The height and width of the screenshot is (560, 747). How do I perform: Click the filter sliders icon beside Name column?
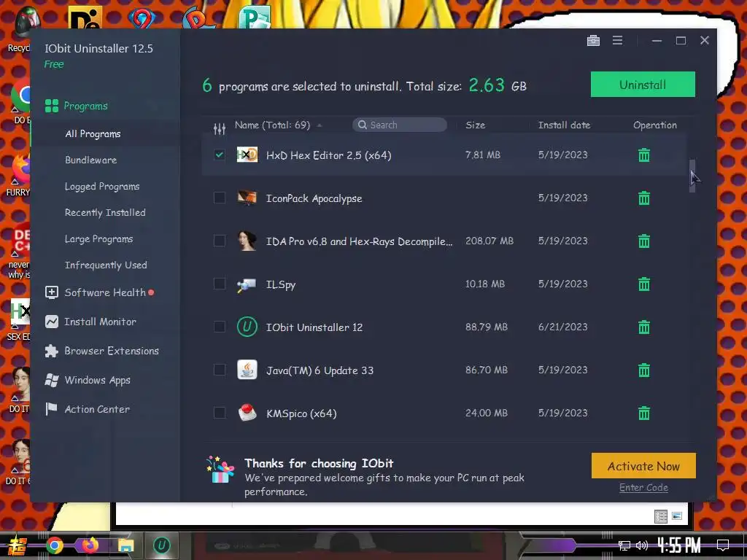coord(219,128)
